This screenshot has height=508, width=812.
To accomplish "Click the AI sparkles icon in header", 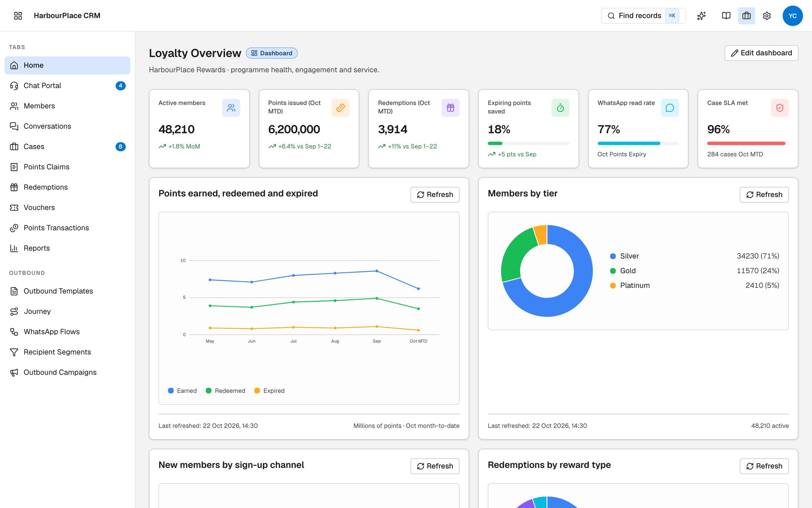I will coord(702,16).
